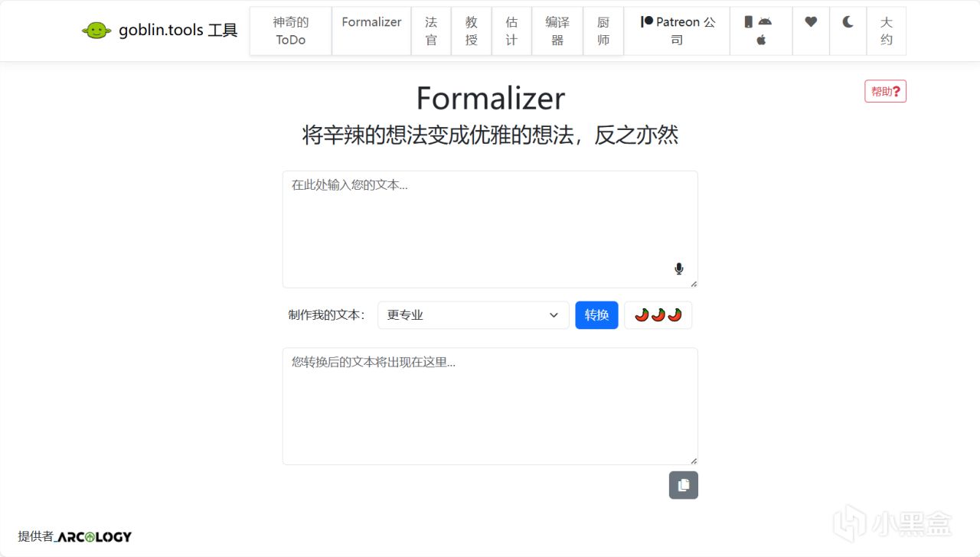Open the 估计 tab
980x557 pixels.
[511, 31]
